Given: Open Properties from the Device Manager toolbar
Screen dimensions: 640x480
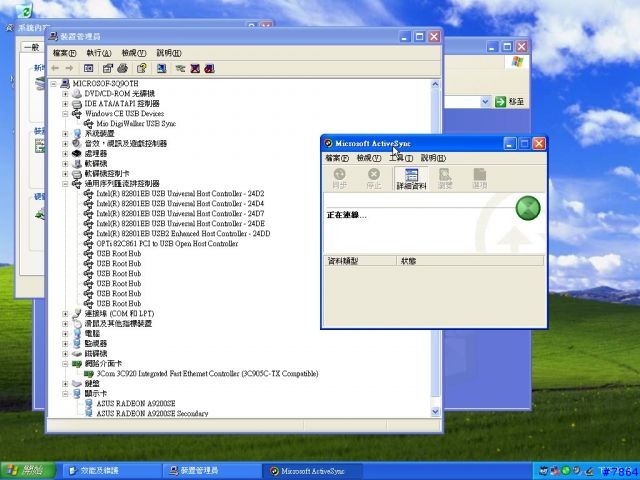Looking at the screenshot, I should 108,68.
